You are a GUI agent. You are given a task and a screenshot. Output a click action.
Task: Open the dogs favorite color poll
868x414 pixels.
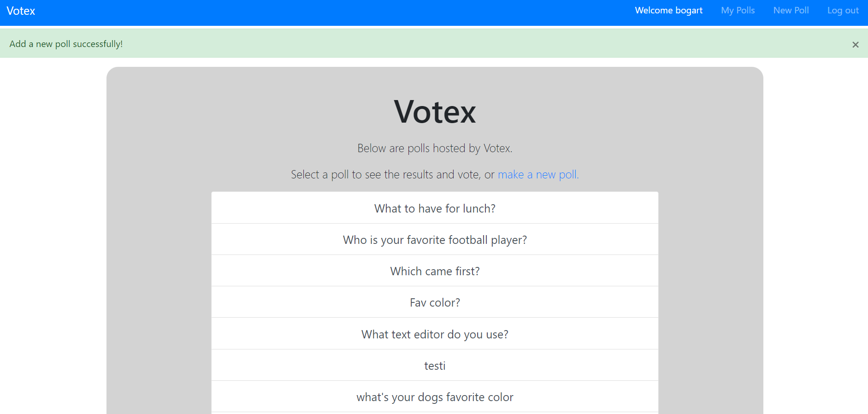click(x=435, y=396)
